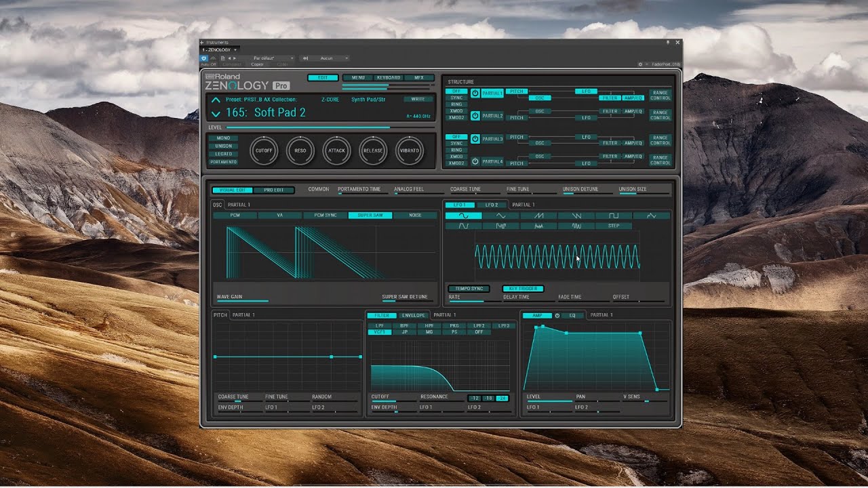Viewport: 868px width, 488px height.
Task: Go to previous preset with up arrow
Action: click(216, 100)
